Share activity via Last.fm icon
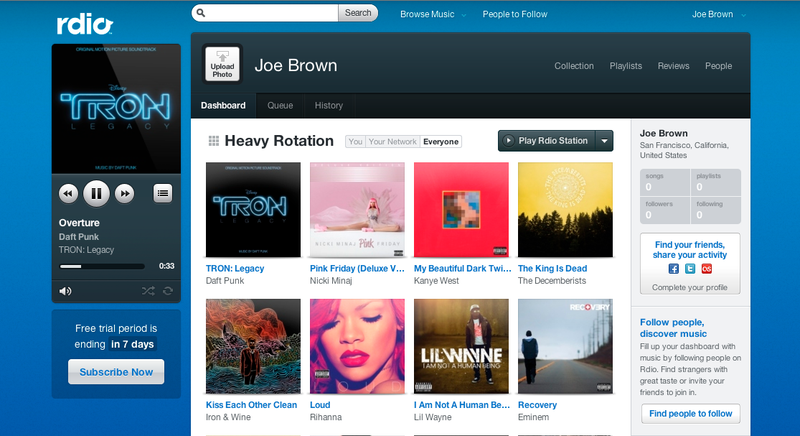 706,269
